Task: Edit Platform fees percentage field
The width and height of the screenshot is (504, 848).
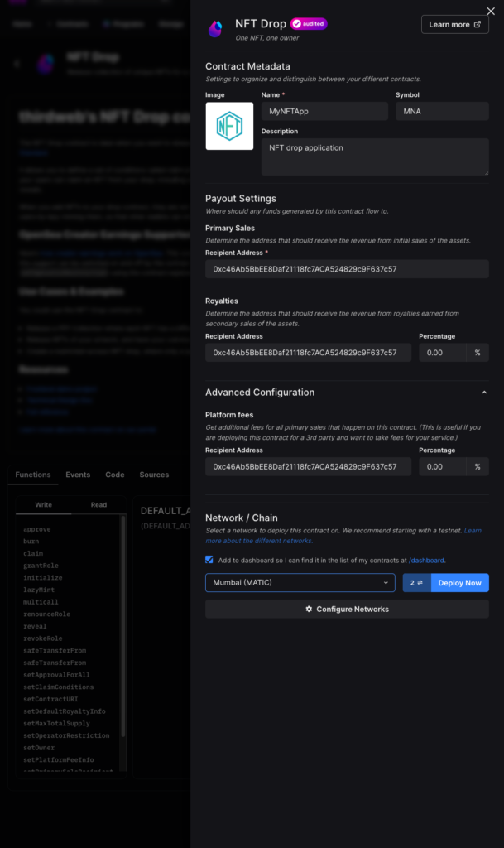Action: (443, 467)
